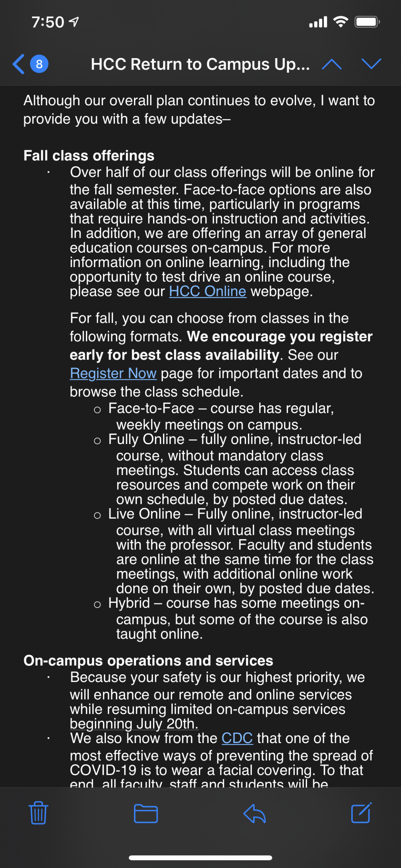Tap the Wi-Fi status icon
Viewport: 401px width, 868px height.
(x=341, y=22)
